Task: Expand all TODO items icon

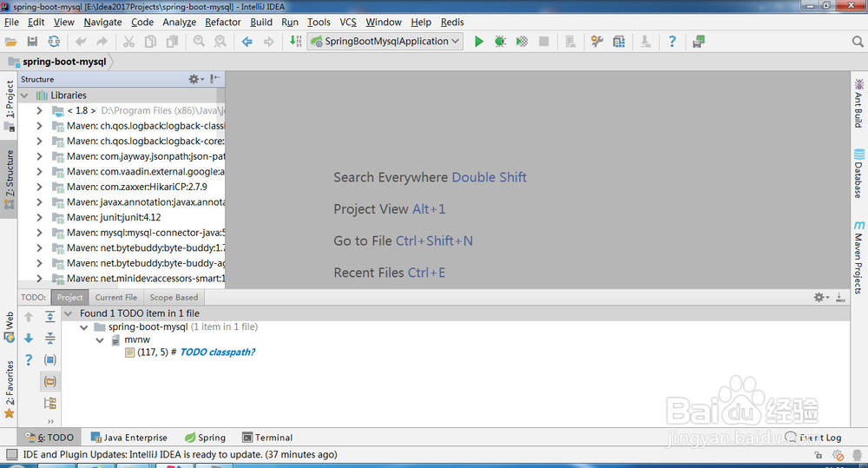Action: [49, 317]
